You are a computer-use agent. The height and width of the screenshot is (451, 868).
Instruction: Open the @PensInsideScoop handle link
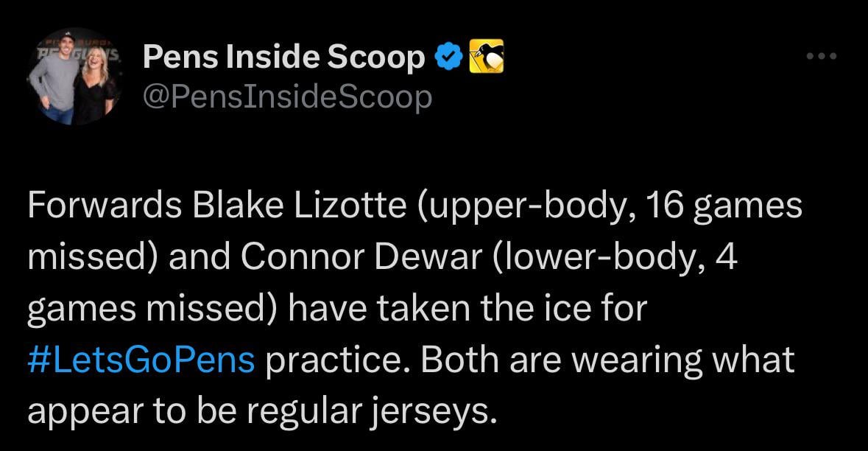click(287, 97)
